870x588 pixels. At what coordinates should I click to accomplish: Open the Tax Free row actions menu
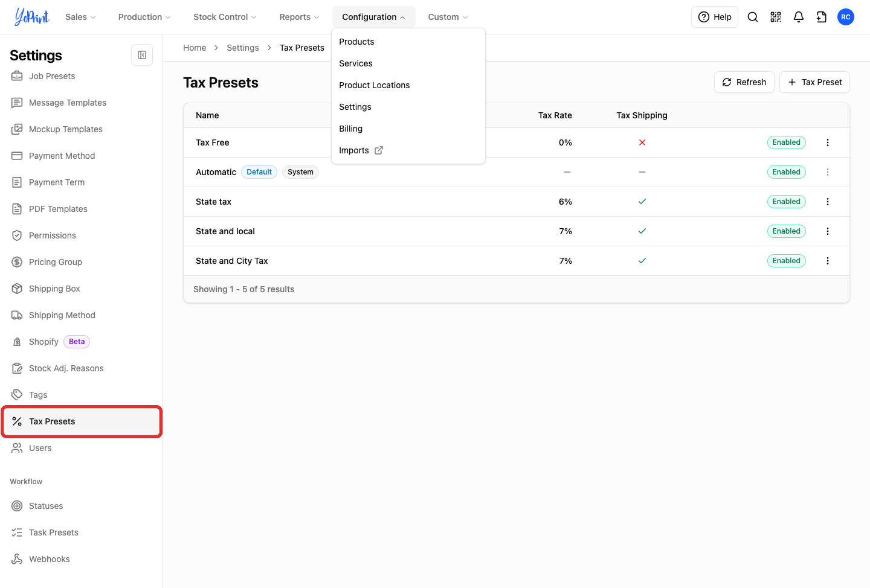click(828, 142)
